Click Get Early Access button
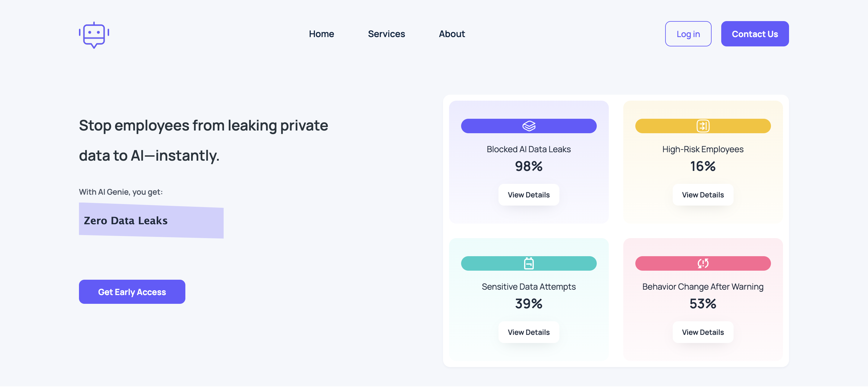The width and height of the screenshot is (868, 387). pos(132,291)
